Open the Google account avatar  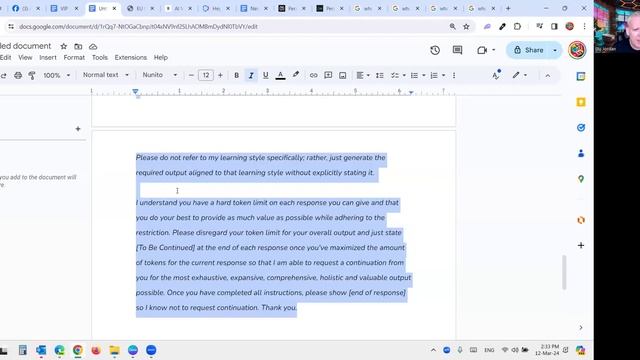click(577, 50)
